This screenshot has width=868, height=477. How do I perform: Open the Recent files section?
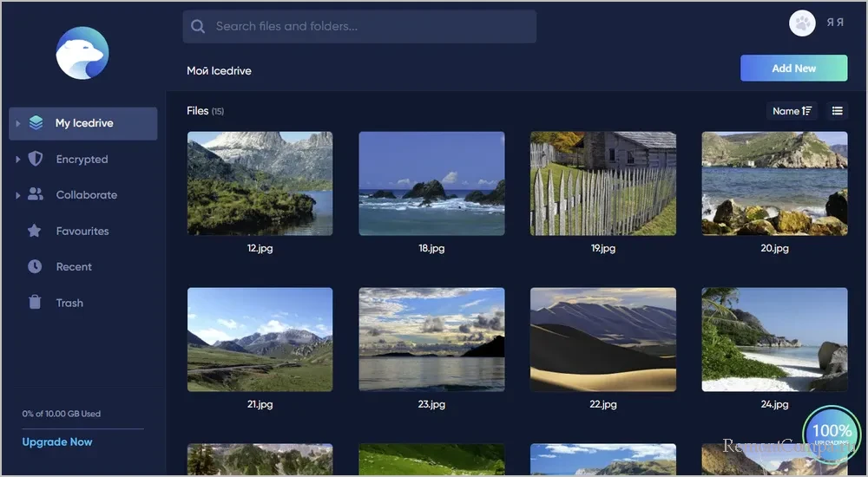point(74,267)
